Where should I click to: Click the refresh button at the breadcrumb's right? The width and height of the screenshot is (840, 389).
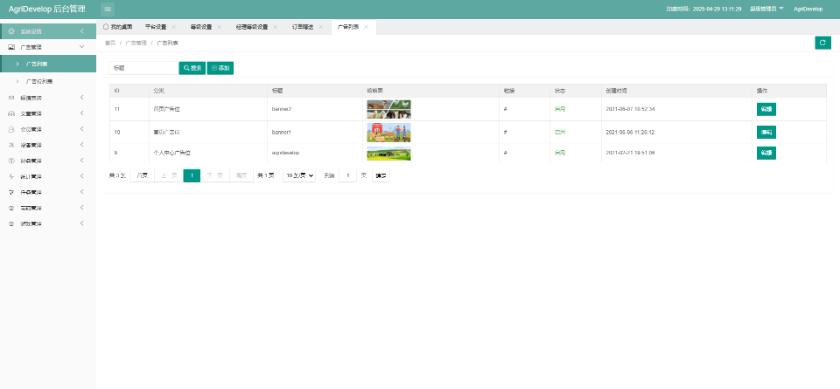click(x=822, y=43)
